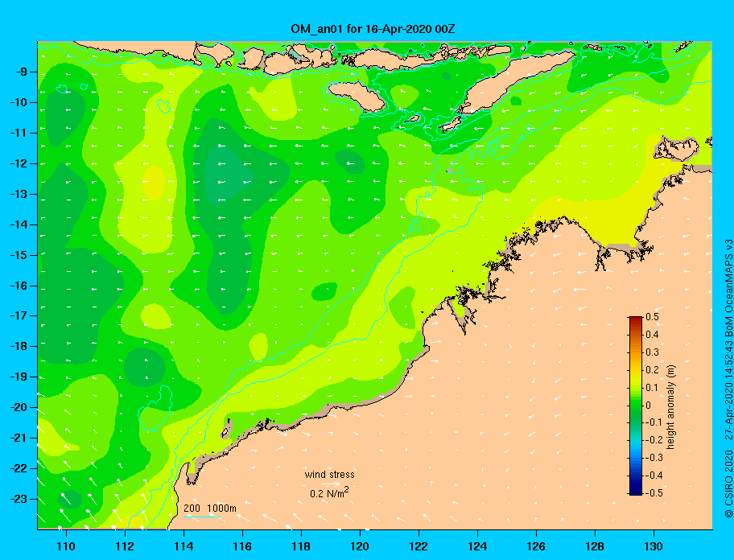Click colorbar tick value -0.2
The image size is (734, 560).
(654, 440)
